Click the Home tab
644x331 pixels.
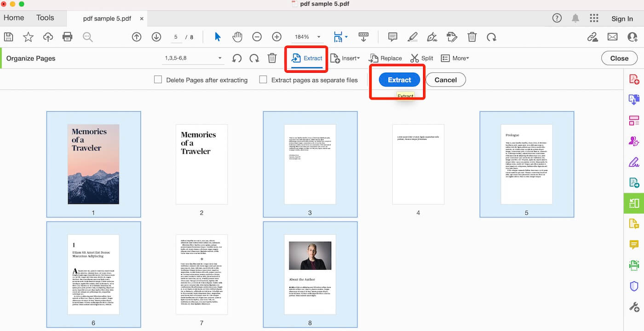[13, 17]
